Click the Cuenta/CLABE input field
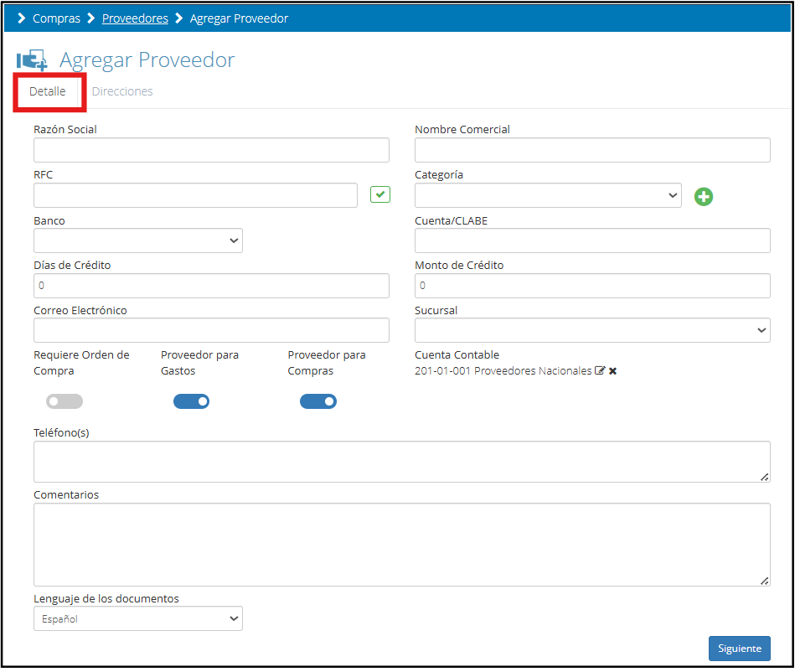The width and height of the screenshot is (795, 672). click(592, 240)
